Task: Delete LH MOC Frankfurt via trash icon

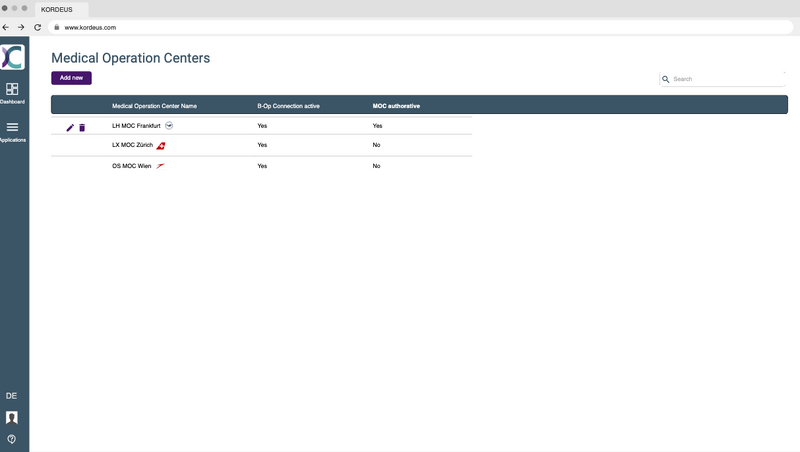Action: click(82, 128)
